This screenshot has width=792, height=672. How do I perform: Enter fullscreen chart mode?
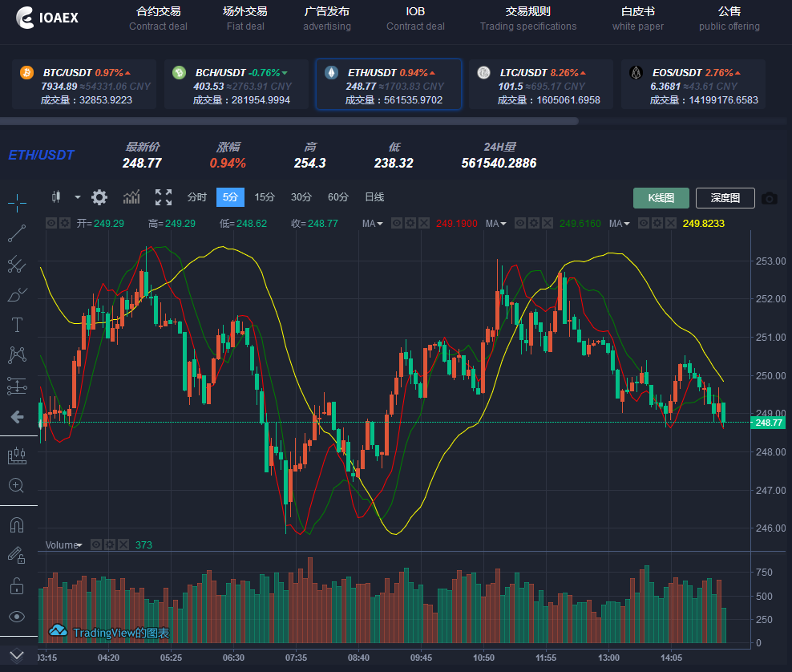click(x=164, y=197)
